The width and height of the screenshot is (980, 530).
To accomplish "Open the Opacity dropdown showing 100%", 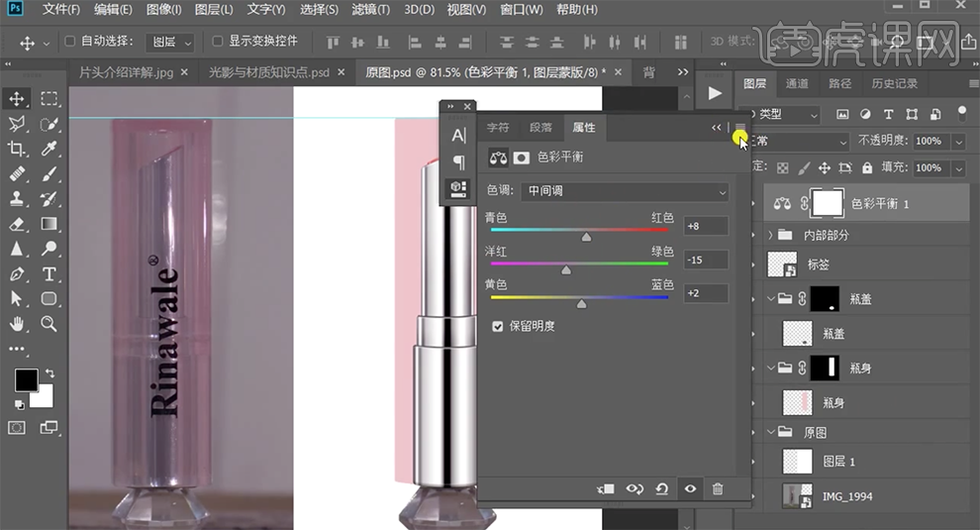I will (957, 142).
